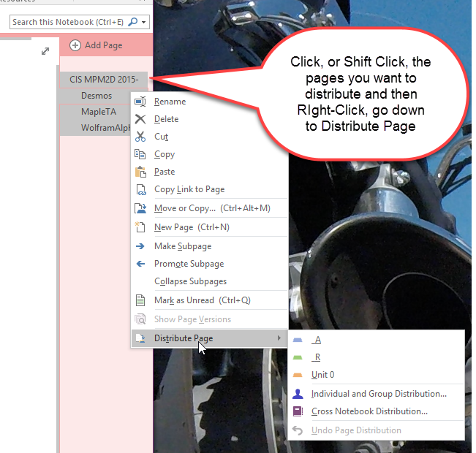Click the Add Page button label
The height and width of the screenshot is (453, 476).
[x=104, y=45]
